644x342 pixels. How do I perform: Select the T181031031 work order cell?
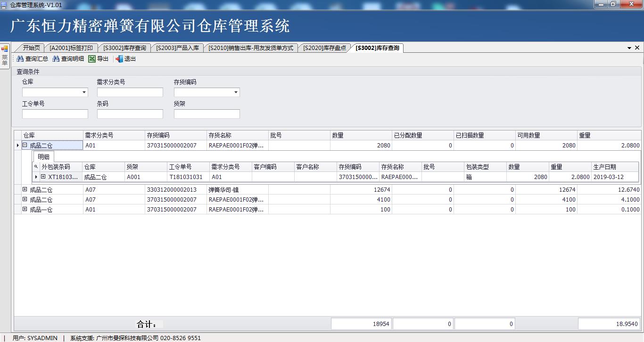pos(188,177)
